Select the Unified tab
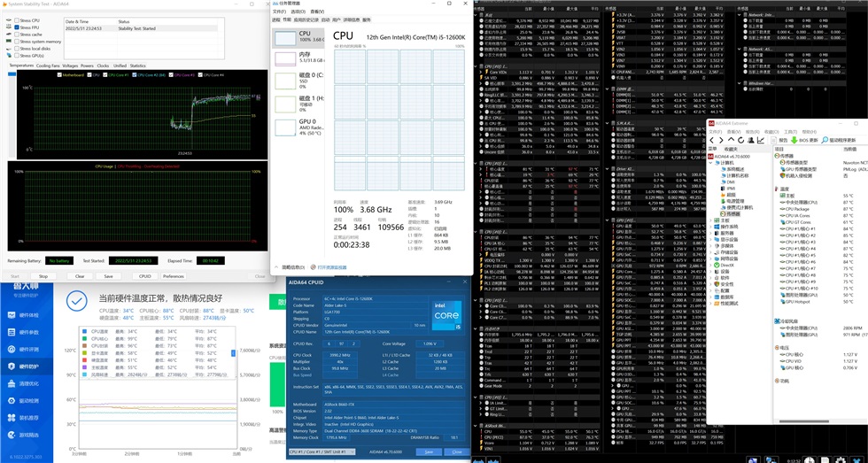868x463 pixels. tap(120, 66)
